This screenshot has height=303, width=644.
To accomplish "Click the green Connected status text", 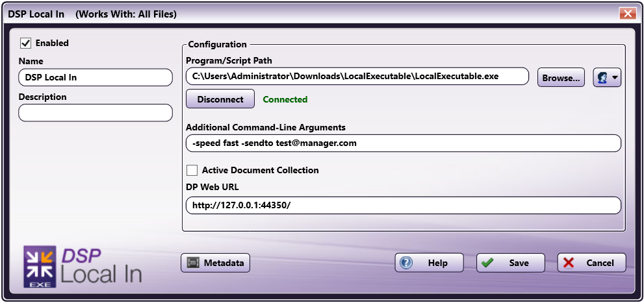I will [285, 100].
